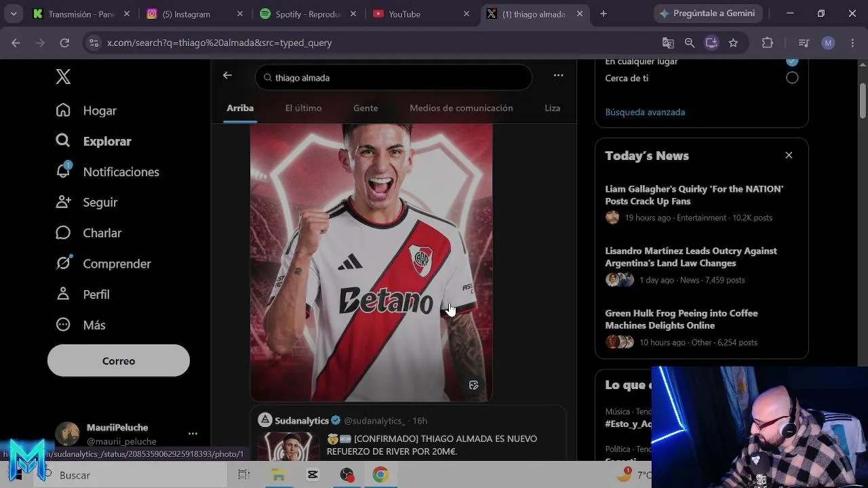Click the MauriiPeluche profile avatar
868x488 pixels.
pyautogui.click(x=67, y=434)
